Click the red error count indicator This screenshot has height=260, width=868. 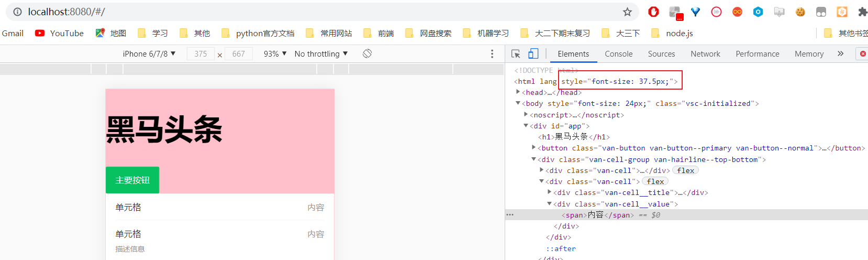click(x=863, y=53)
